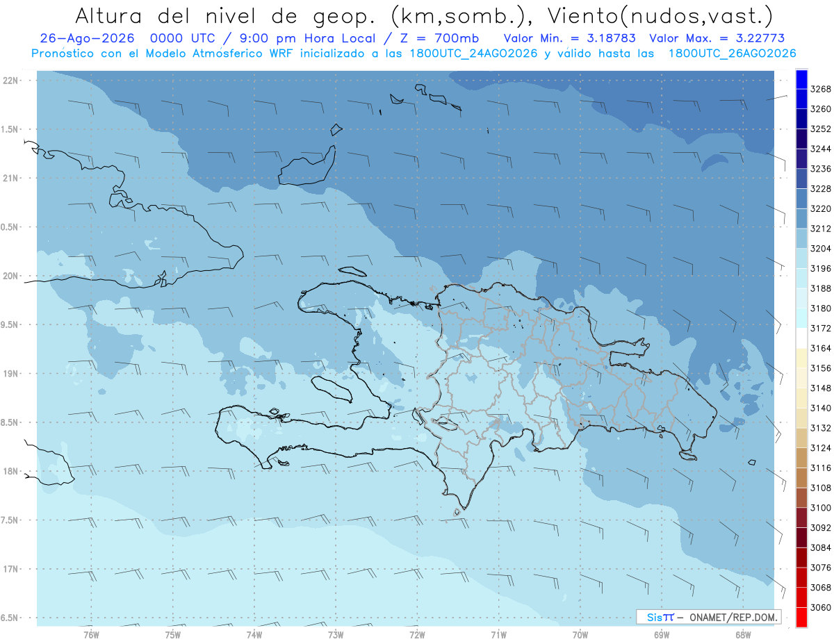Click the '3188' color scale value

(x=821, y=288)
